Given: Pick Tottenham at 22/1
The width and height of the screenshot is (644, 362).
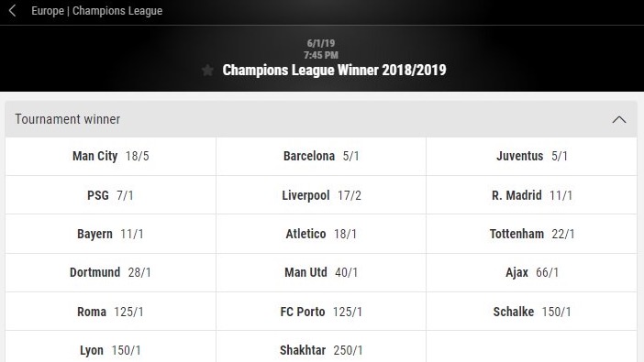Looking at the screenshot, I should 532,234.
